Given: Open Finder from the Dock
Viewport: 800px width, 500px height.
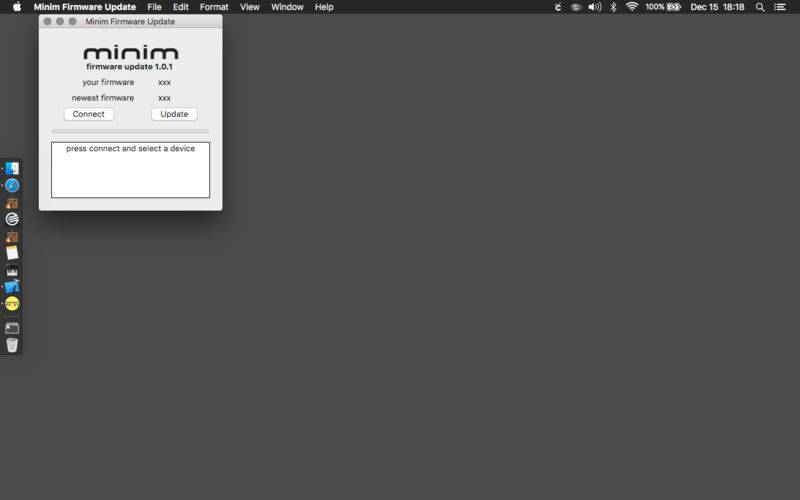Looking at the screenshot, I should 12,168.
